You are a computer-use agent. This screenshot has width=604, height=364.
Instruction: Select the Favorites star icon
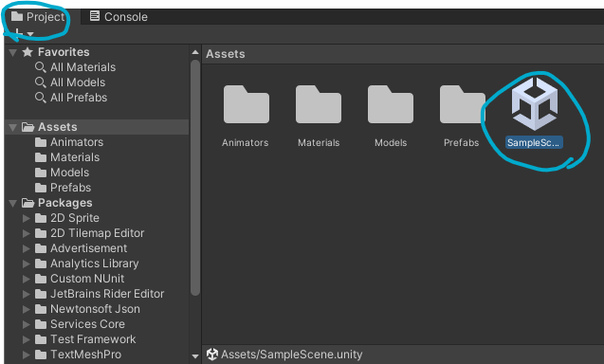(x=27, y=52)
